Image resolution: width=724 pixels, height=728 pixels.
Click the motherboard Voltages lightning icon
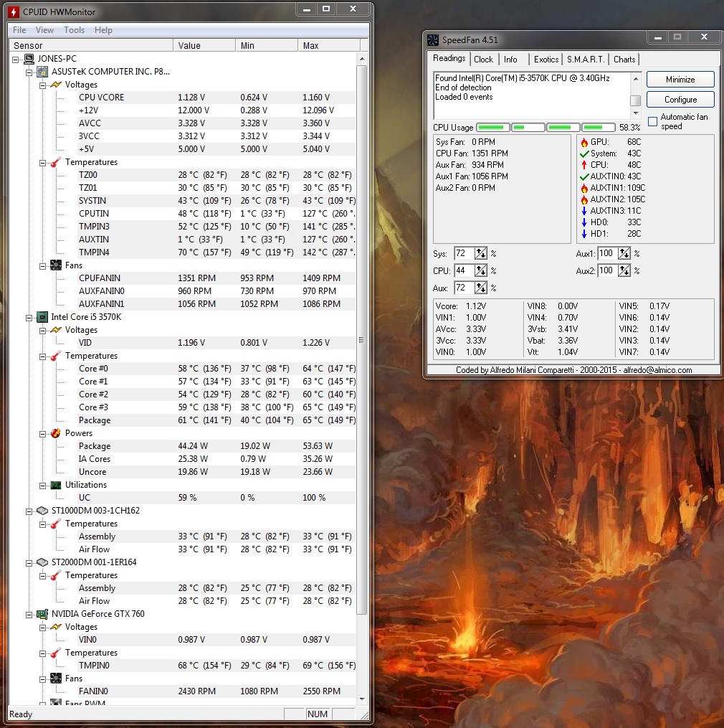point(56,85)
